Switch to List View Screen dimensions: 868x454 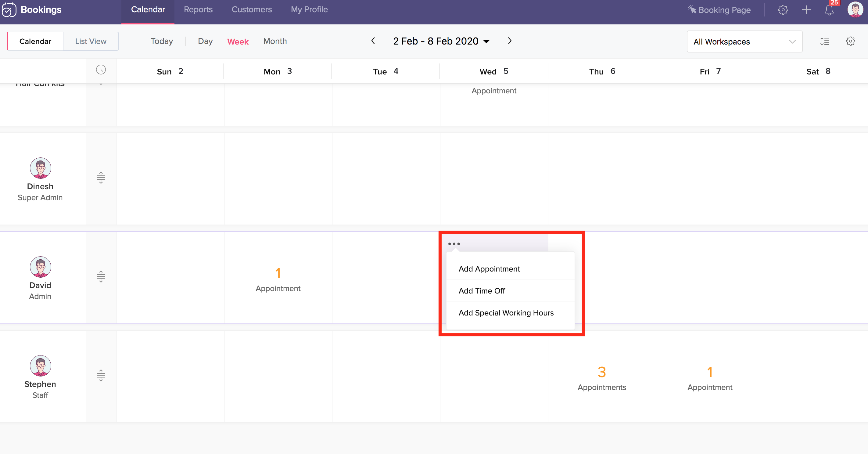tap(91, 41)
